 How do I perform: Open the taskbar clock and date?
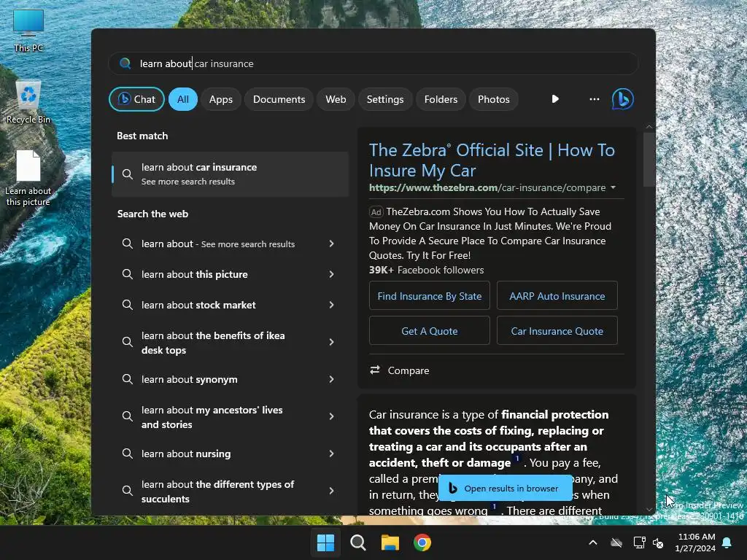click(x=695, y=542)
